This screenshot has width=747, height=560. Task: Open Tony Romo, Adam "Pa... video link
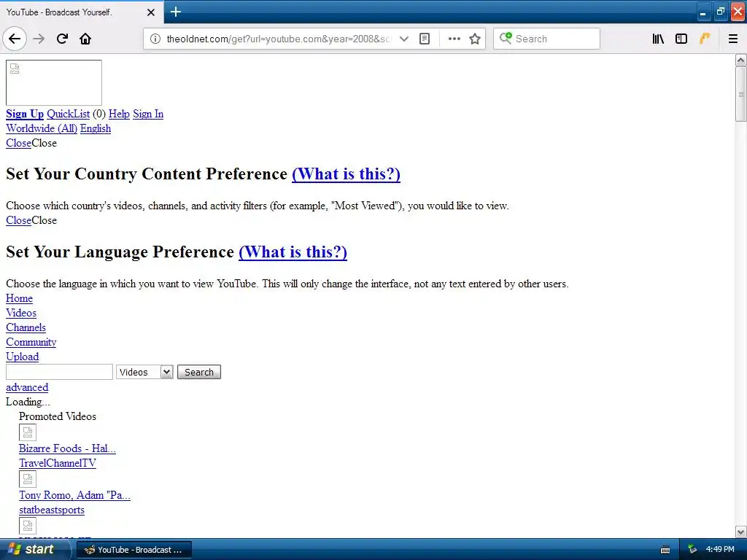(x=75, y=495)
